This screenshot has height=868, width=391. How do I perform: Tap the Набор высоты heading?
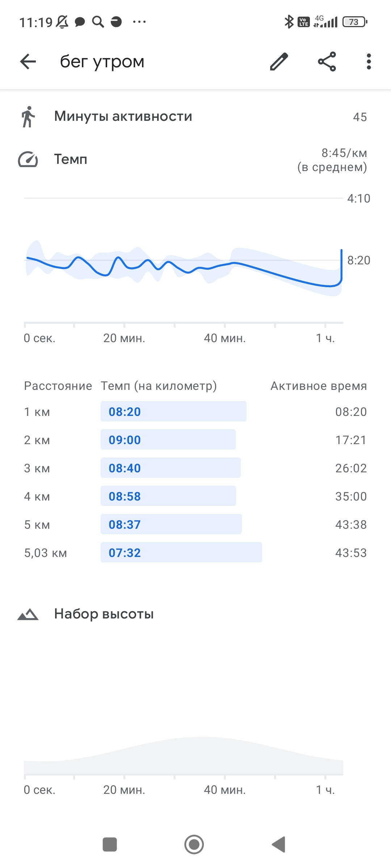point(104,614)
